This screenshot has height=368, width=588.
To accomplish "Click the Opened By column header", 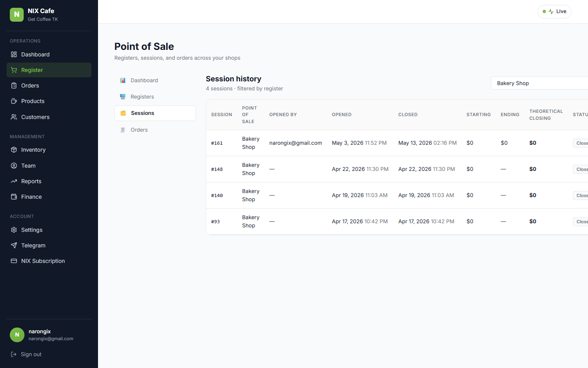I will (x=283, y=115).
